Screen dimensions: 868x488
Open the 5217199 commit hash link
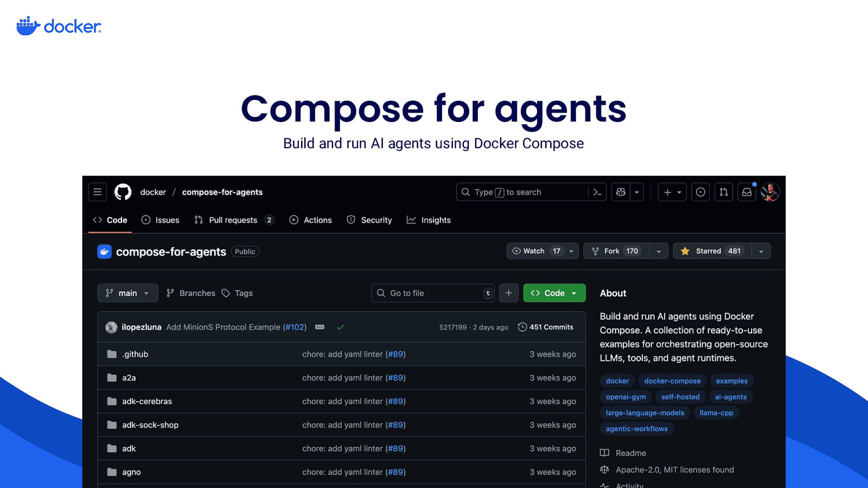pyautogui.click(x=452, y=328)
